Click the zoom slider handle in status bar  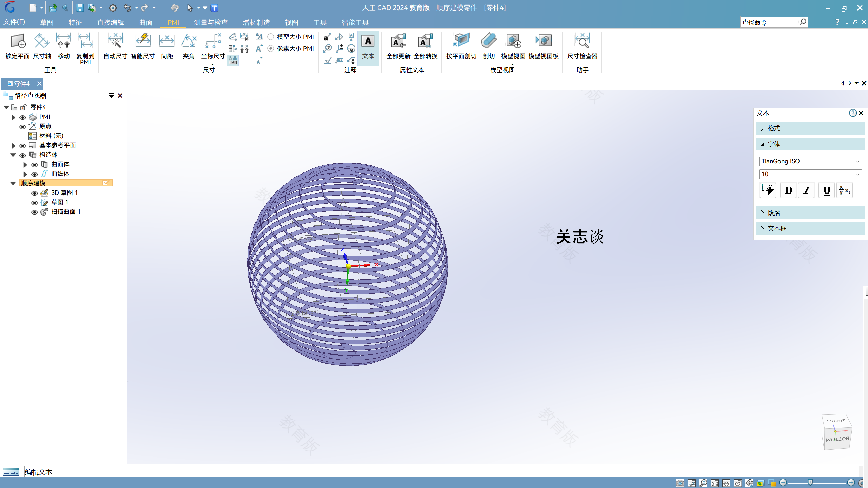click(x=810, y=483)
